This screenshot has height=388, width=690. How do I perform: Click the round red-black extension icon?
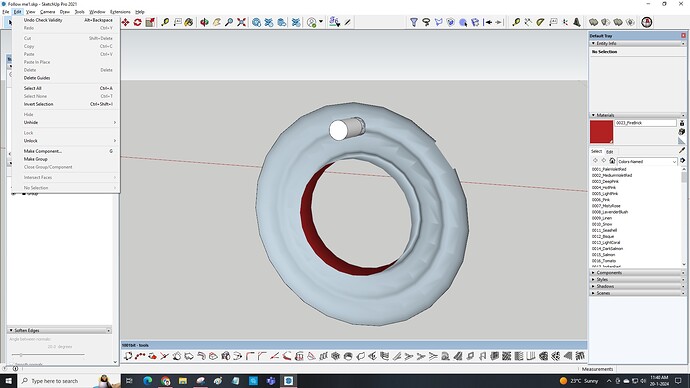click(646, 22)
